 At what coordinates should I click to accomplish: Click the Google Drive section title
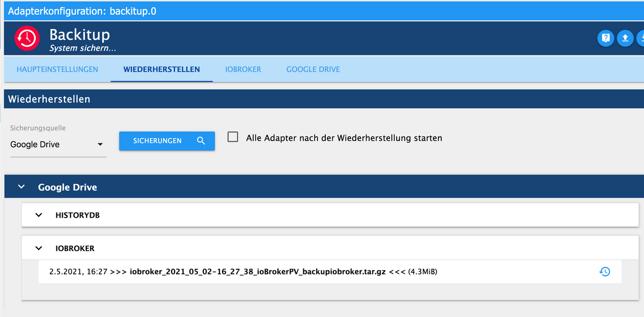click(68, 188)
